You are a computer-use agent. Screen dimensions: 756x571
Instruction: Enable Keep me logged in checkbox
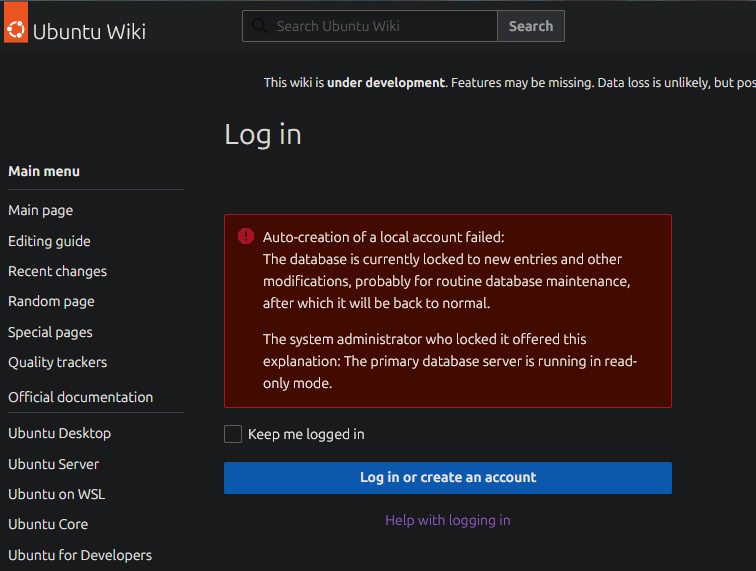click(x=233, y=434)
